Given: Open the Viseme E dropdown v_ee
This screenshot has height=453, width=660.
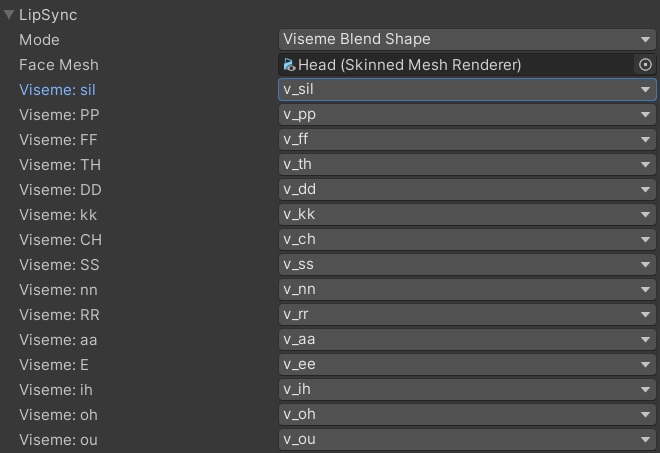Looking at the screenshot, I should pyautogui.click(x=467, y=365).
